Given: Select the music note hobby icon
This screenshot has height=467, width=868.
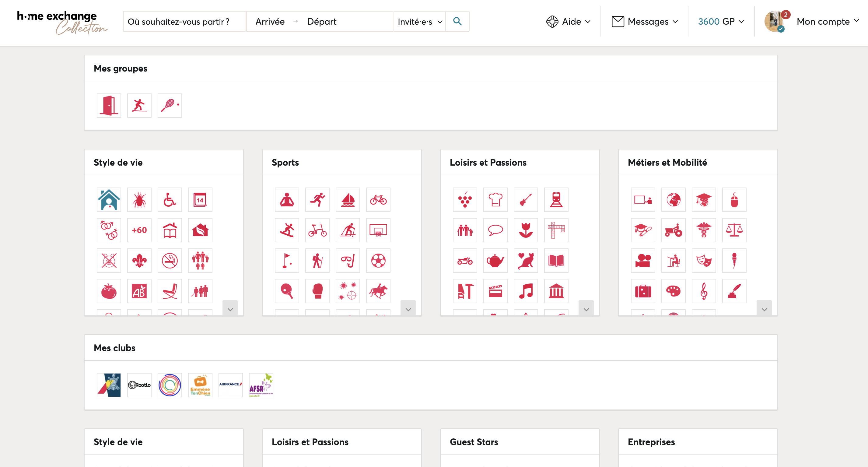Looking at the screenshot, I should 526,291.
